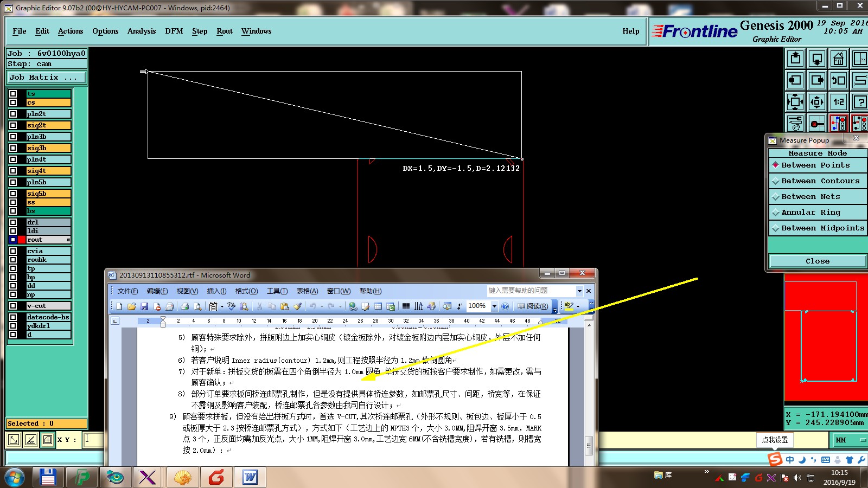The height and width of the screenshot is (488, 868).
Task: Open the Simplified/Traditional Chinese conversion dropdown
Action: click(222, 307)
